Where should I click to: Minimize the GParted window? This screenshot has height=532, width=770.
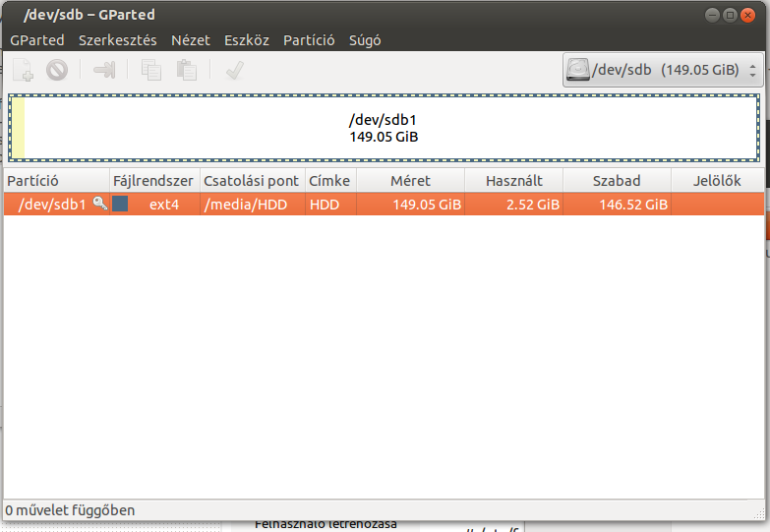[x=712, y=15]
